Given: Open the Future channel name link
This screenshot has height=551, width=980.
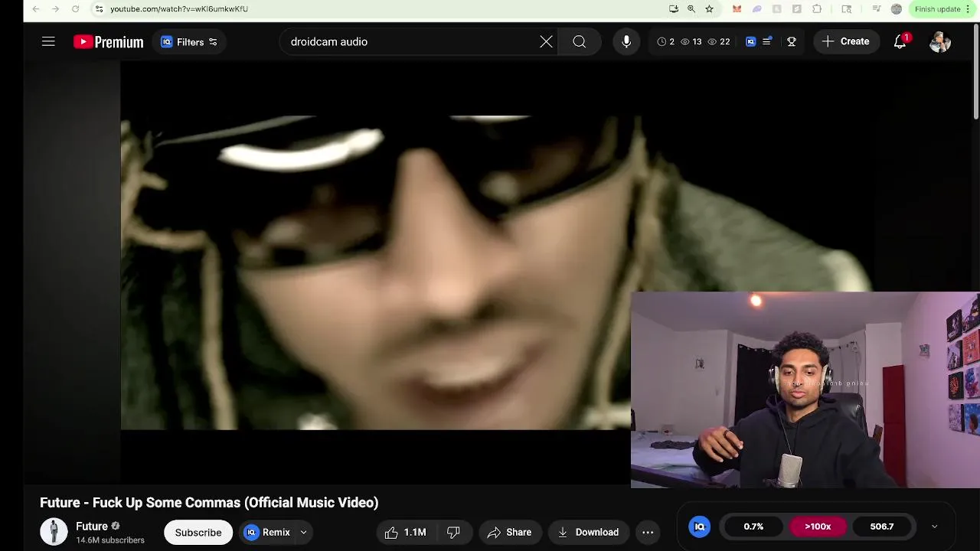Looking at the screenshot, I should click(x=92, y=527).
